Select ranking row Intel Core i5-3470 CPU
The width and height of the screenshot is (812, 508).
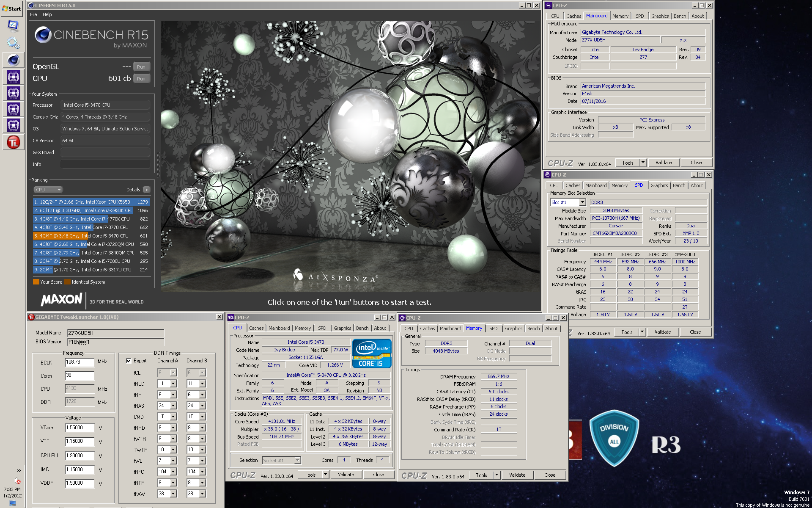tap(91, 236)
